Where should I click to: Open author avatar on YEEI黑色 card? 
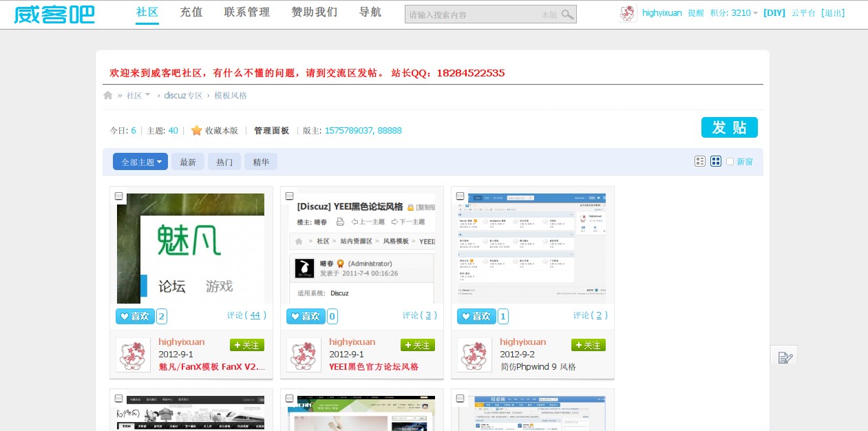point(304,355)
